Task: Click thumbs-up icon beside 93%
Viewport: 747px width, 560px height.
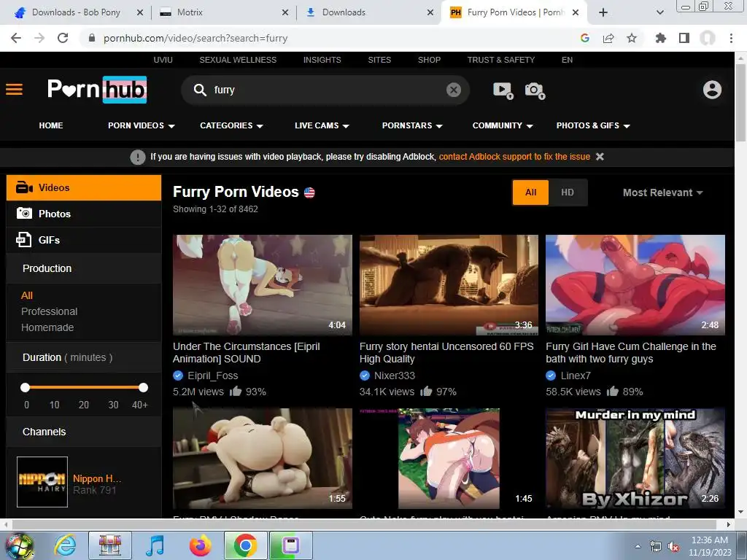Action: [x=236, y=392]
